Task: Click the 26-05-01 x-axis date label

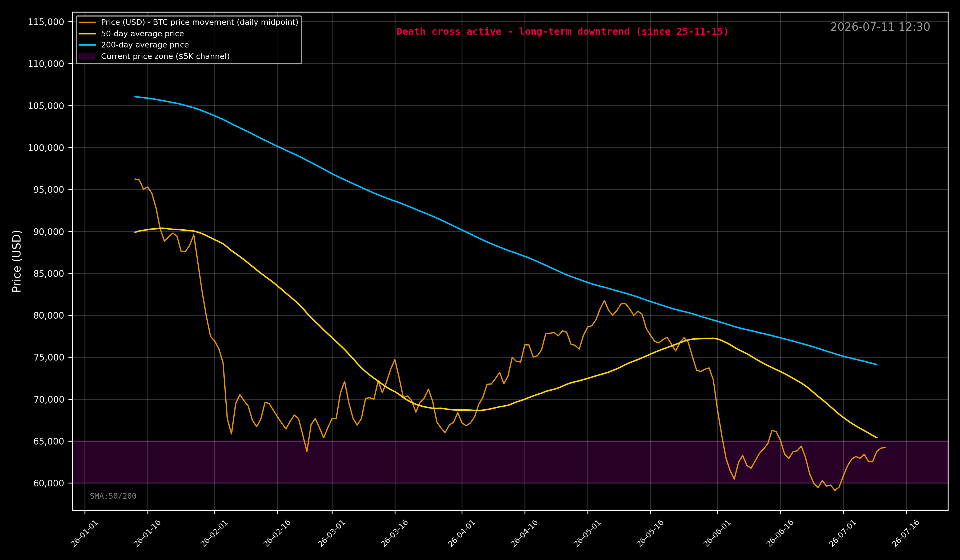Action: (587, 533)
